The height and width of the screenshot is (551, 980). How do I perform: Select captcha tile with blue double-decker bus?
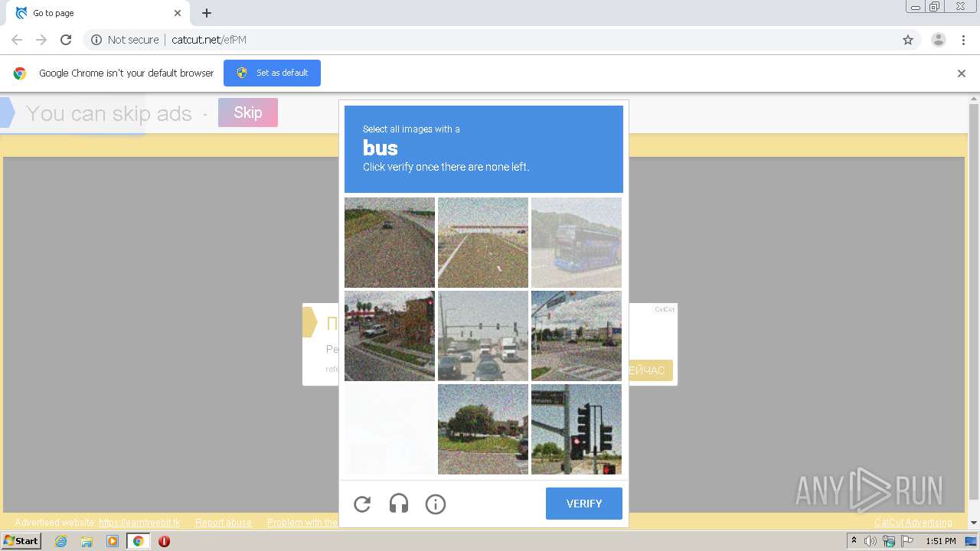[577, 243]
